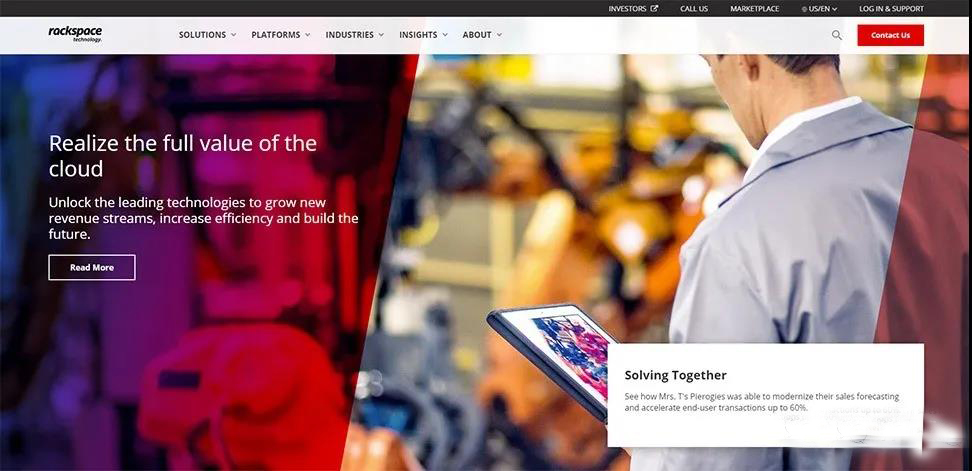Select the Platforms navigation item

(276, 35)
